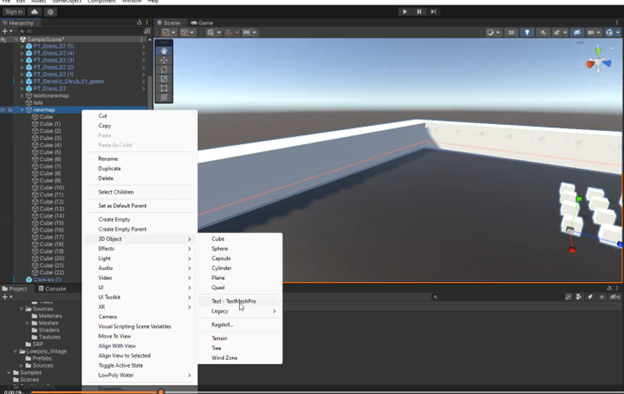Choose Text - TextMeshPro from 3D Object submenu

point(234,301)
